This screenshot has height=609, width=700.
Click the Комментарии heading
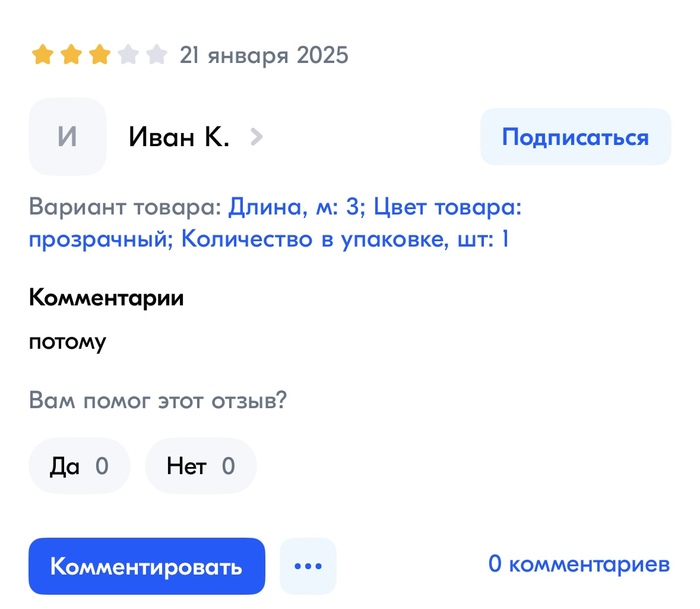tap(106, 297)
